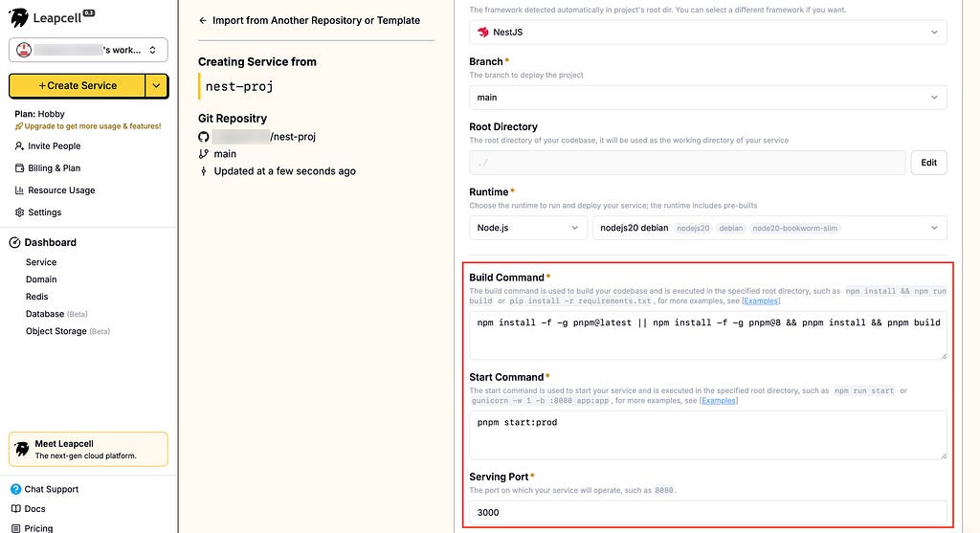
Task: Expand the Create Service dropdown arrow
Action: coord(156,85)
